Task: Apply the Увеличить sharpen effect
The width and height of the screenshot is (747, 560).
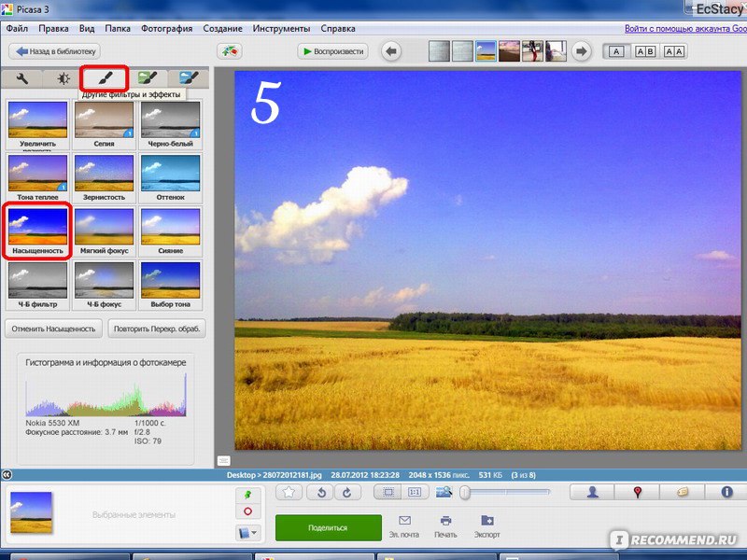Action: (37, 125)
